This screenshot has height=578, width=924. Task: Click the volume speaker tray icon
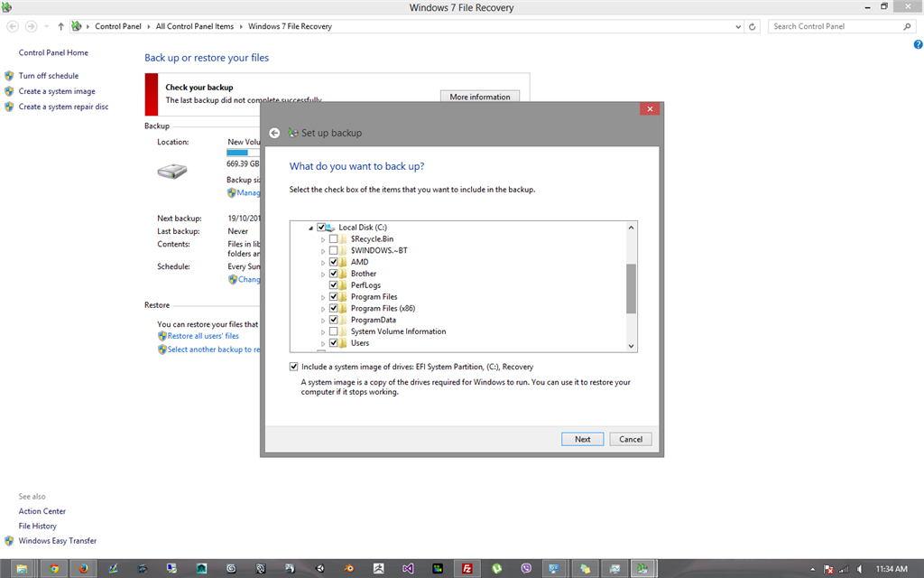(x=859, y=569)
